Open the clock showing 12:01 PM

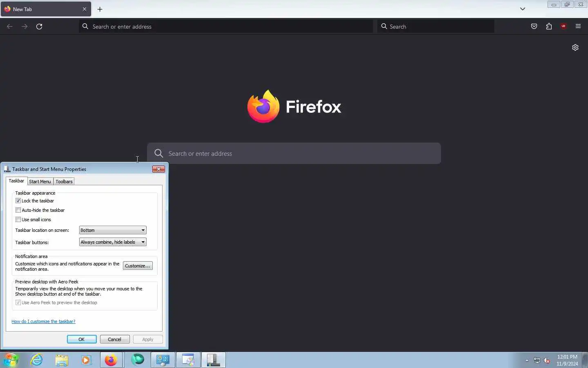click(x=567, y=360)
